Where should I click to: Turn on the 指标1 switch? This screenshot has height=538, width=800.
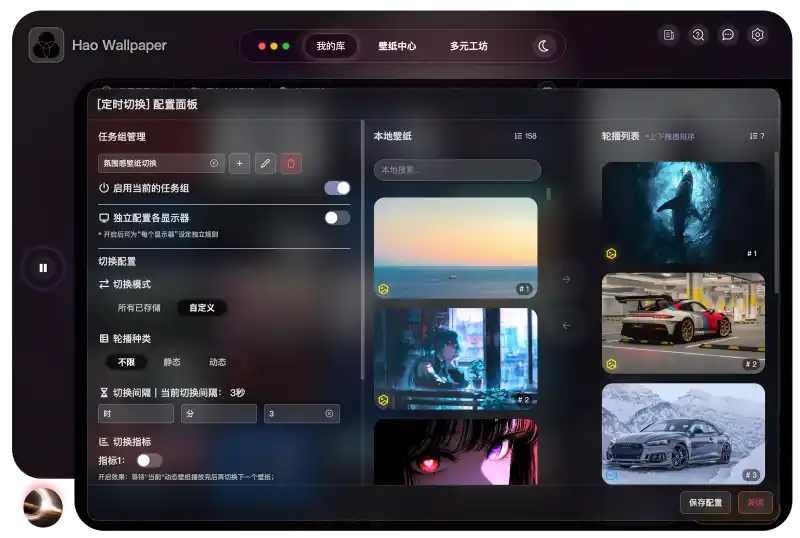point(149,460)
